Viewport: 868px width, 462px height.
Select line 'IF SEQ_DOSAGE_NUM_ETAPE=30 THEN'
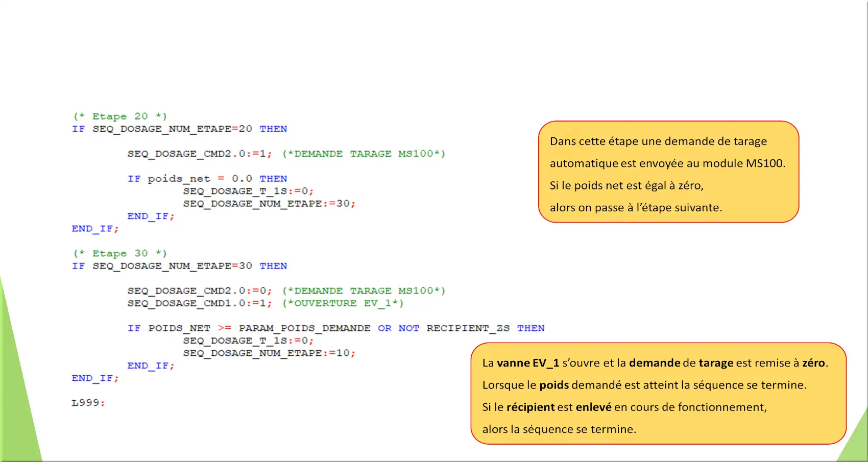[x=179, y=266]
